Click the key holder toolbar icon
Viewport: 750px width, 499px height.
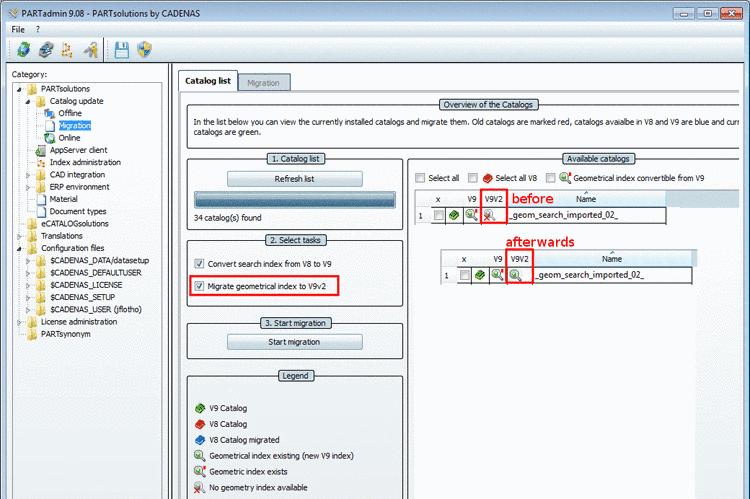coord(90,50)
